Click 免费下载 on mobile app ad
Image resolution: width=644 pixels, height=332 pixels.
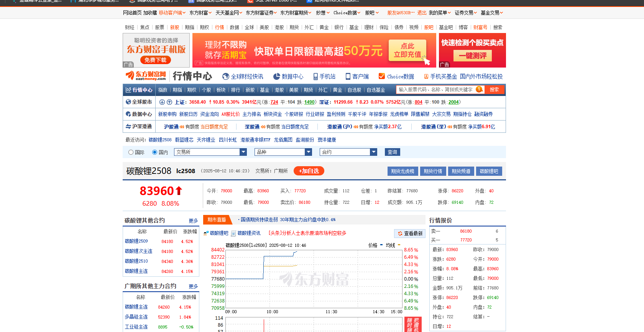(155, 60)
